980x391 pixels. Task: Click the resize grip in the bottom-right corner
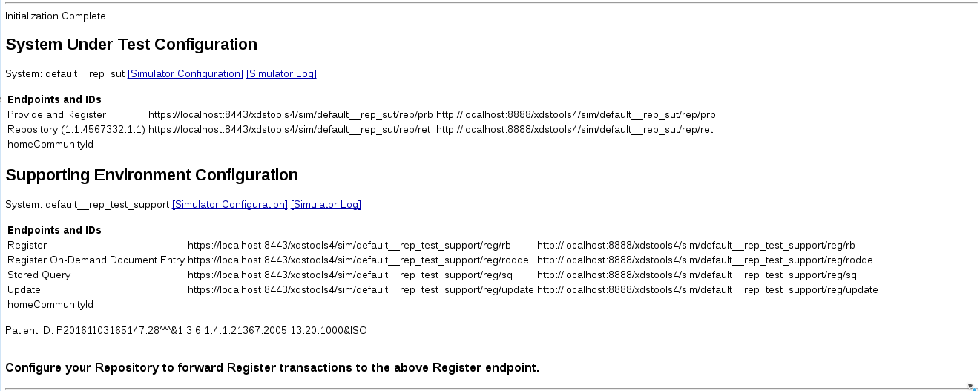pos(973,387)
